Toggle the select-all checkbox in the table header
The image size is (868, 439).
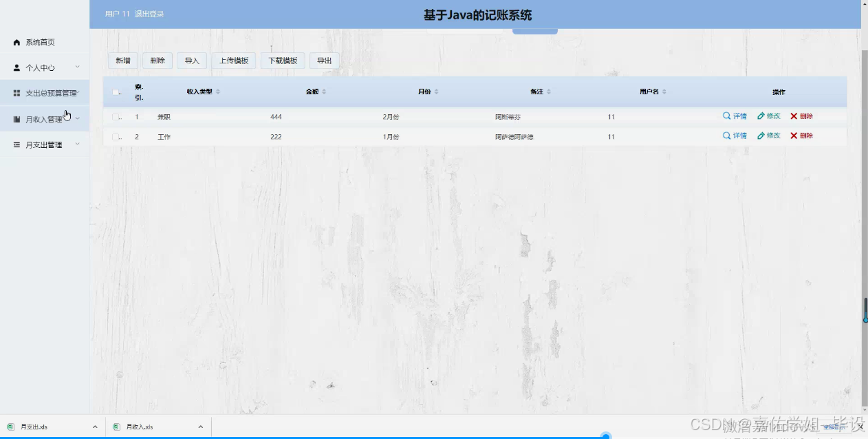(x=115, y=92)
